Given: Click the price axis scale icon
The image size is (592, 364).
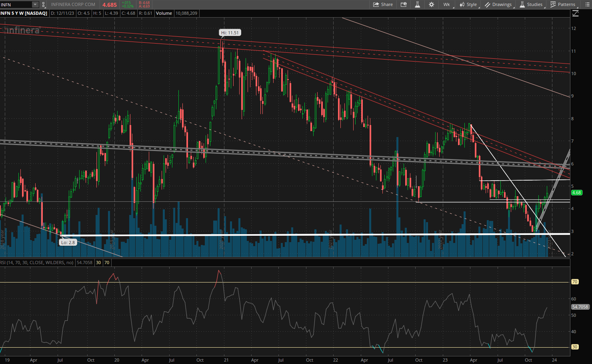Looking at the screenshot, I should click(575, 13).
